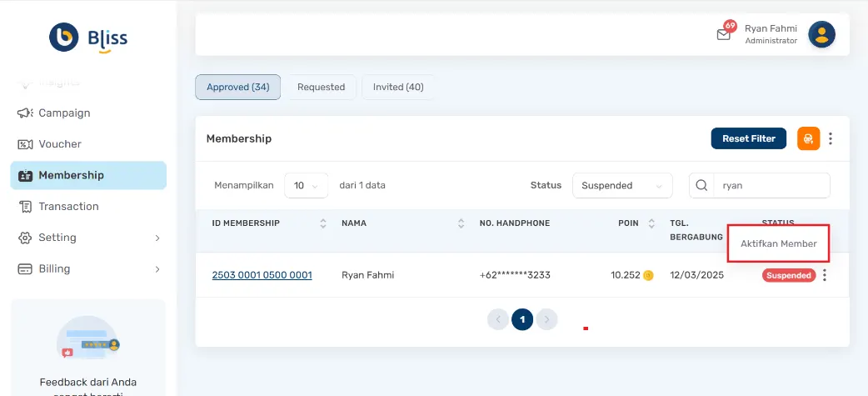The width and height of the screenshot is (868, 396).
Task: Sort by ID Membership column arrows
Action: click(x=323, y=223)
